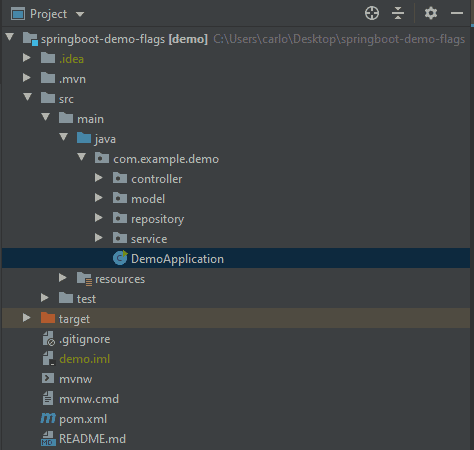Click the Maven 'm' icon of pom.xml
474x450 pixels.
pos(48,418)
